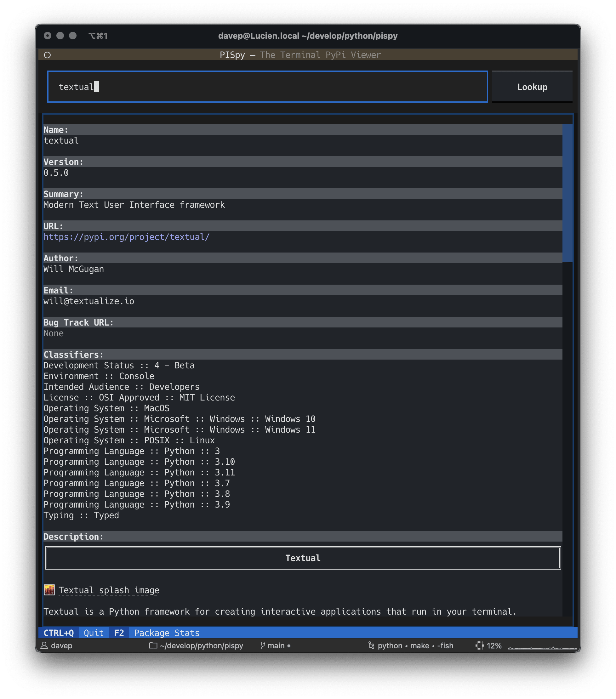
Task: Click the circle indicator on the PISpy header
Action: click(x=48, y=55)
